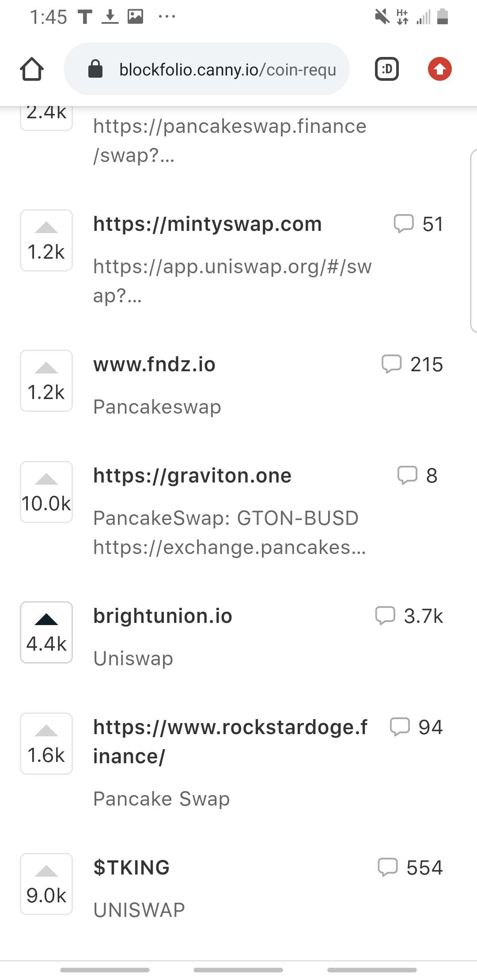Open the brightunion.io post title
This screenshot has width=477, height=980.
pyautogui.click(x=163, y=616)
